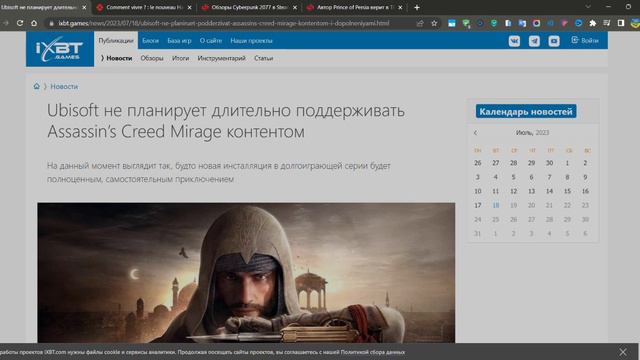
Task: Switch to the 'Автор Prince of Persia' tab
Action: 355,7
